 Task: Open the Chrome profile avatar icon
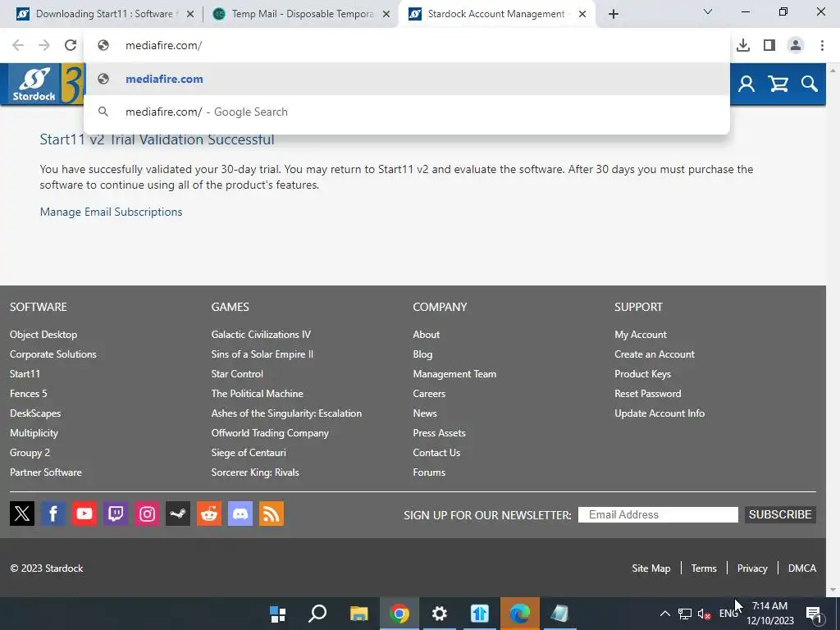pos(796,45)
